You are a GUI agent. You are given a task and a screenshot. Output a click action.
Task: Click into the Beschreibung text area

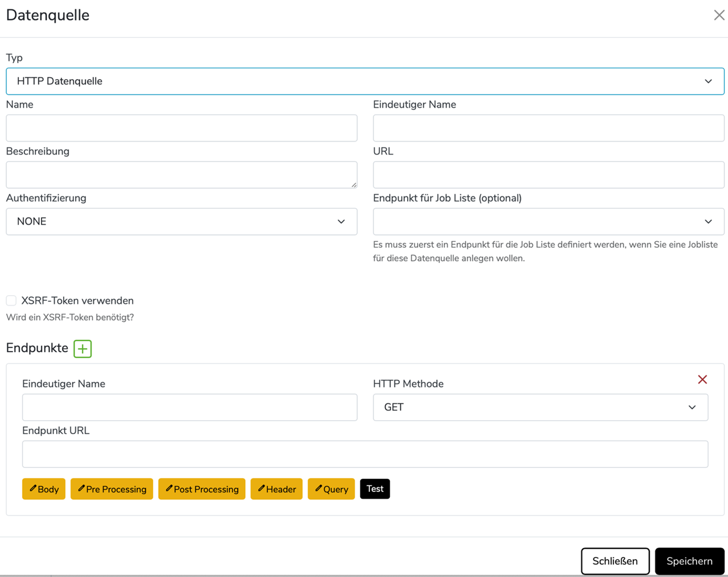pos(182,175)
